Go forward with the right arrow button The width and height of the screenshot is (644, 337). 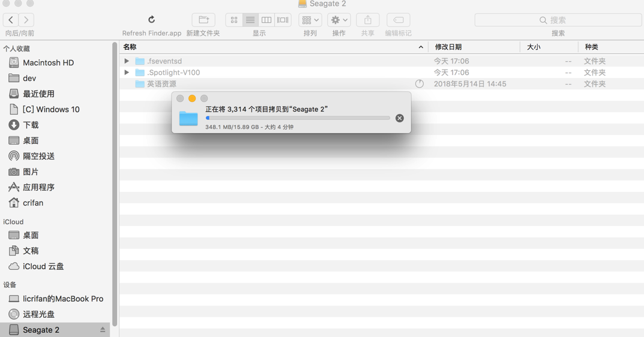coord(26,20)
